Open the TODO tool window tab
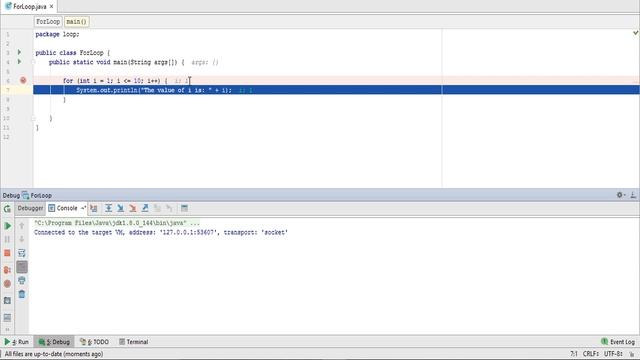 [94, 342]
